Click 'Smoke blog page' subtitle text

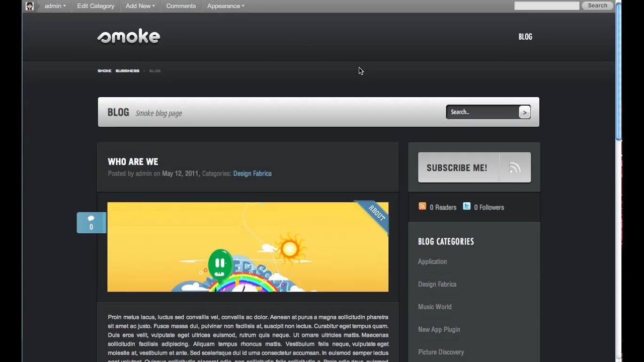pos(158,113)
